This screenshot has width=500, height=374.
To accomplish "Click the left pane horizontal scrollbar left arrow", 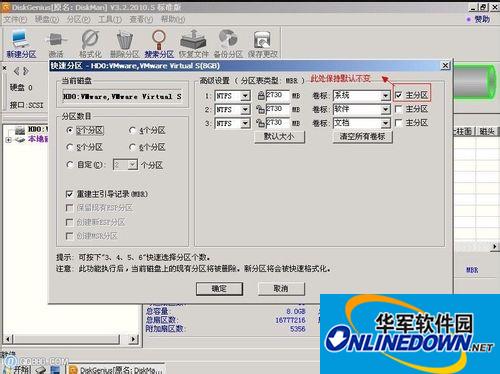I will point(8,339).
